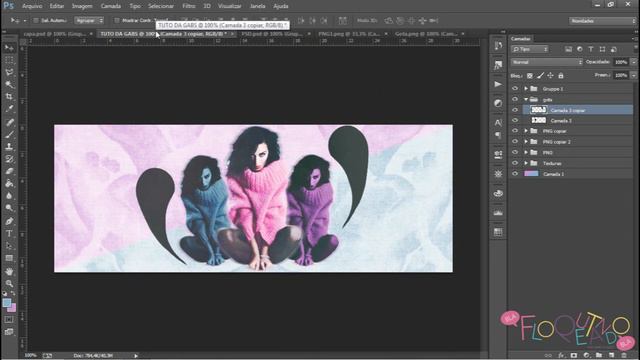Click the foreground color swatch
The height and width of the screenshot is (360, 640).
pyautogui.click(x=7, y=303)
